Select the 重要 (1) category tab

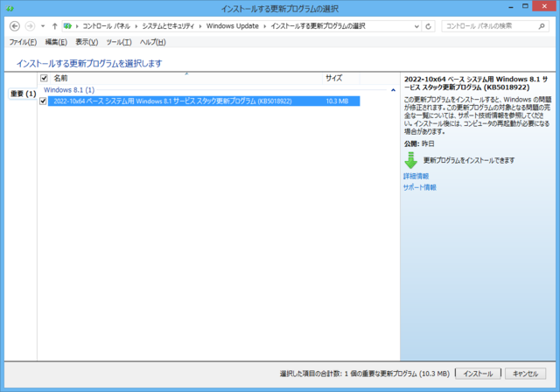[23, 94]
